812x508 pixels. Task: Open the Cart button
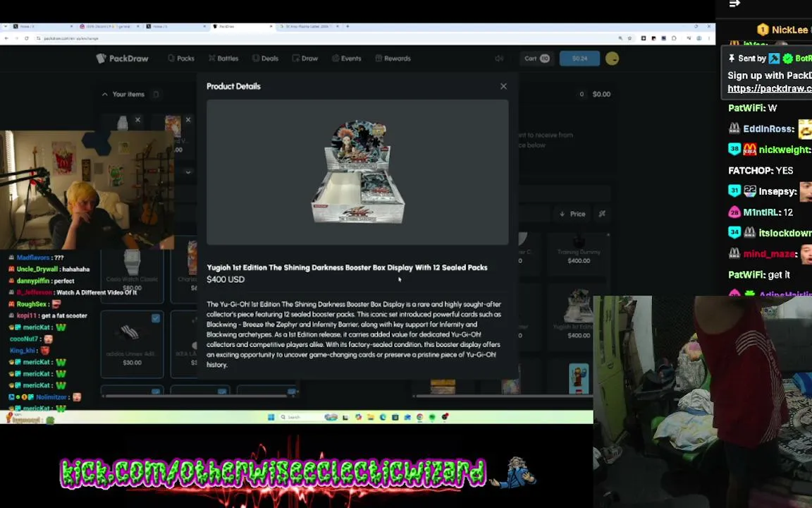coord(536,59)
